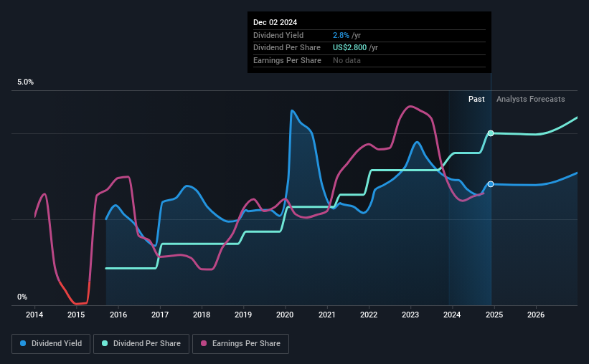Click the pink Earnings Per Share legend dot
The image size is (589, 364).
(204, 343)
